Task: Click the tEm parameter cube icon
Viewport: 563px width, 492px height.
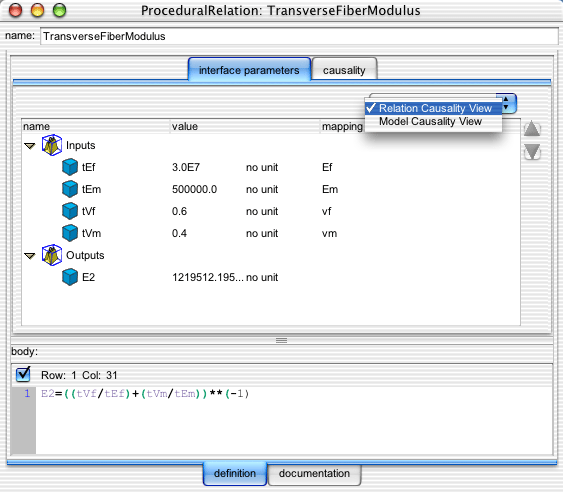Action: [70, 189]
